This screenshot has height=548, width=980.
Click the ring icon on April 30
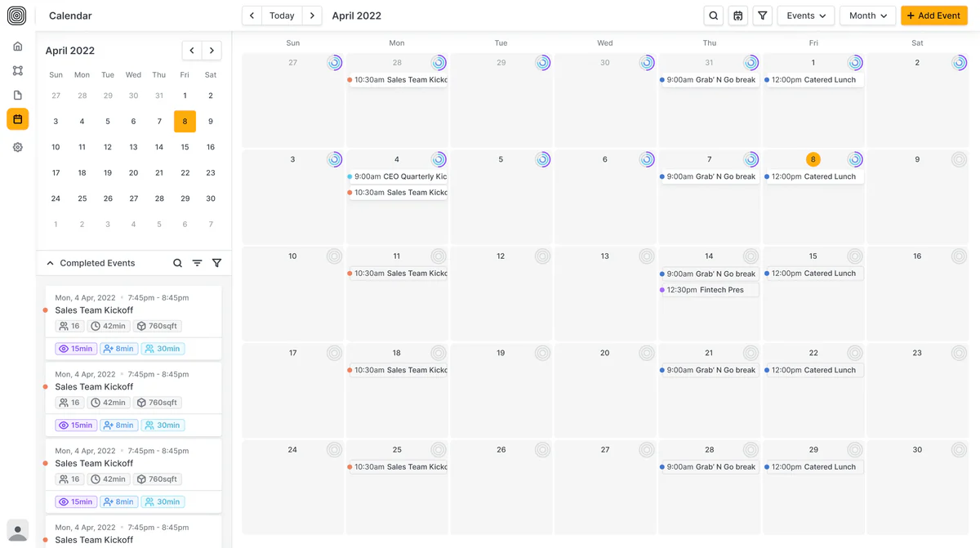pos(960,450)
